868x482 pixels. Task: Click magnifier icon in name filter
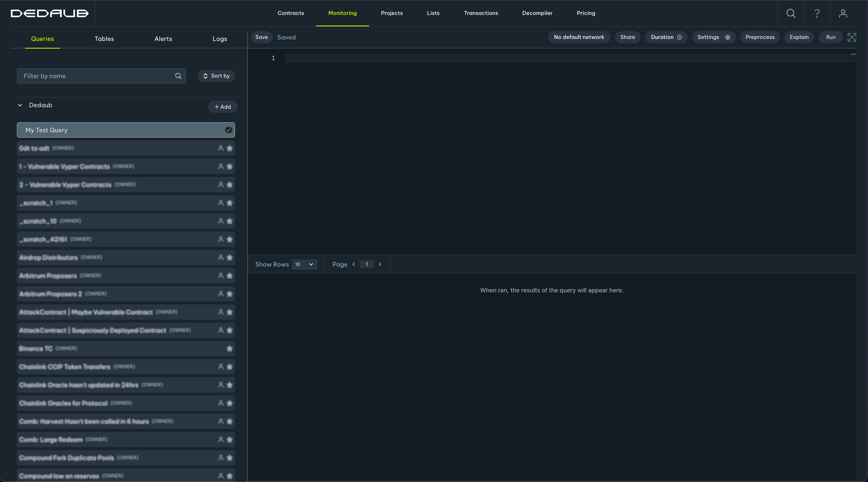pos(178,76)
